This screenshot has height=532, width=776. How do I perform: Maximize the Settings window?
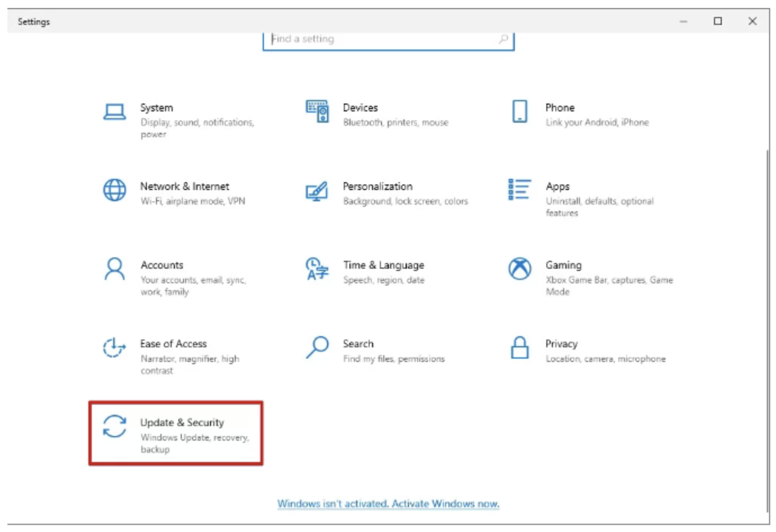click(718, 21)
